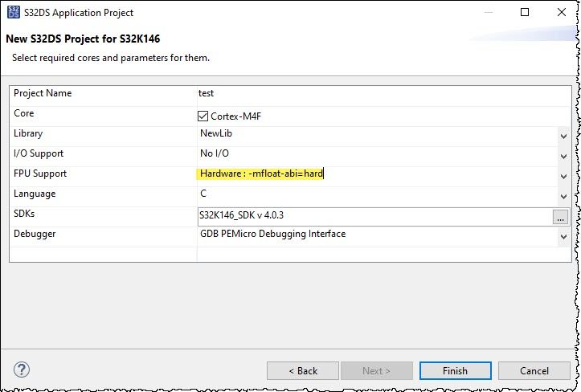The width and height of the screenshot is (581, 392).
Task: Click the 'Language' row label
Action: coord(35,194)
